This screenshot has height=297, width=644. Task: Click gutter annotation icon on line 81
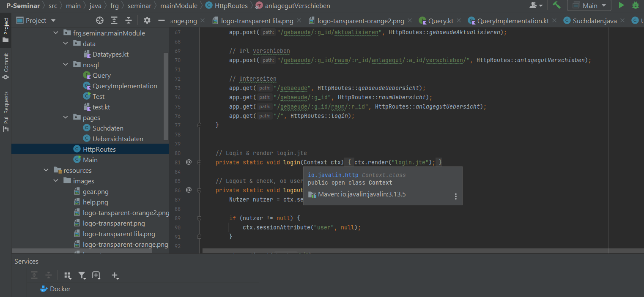pyautogui.click(x=189, y=162)
